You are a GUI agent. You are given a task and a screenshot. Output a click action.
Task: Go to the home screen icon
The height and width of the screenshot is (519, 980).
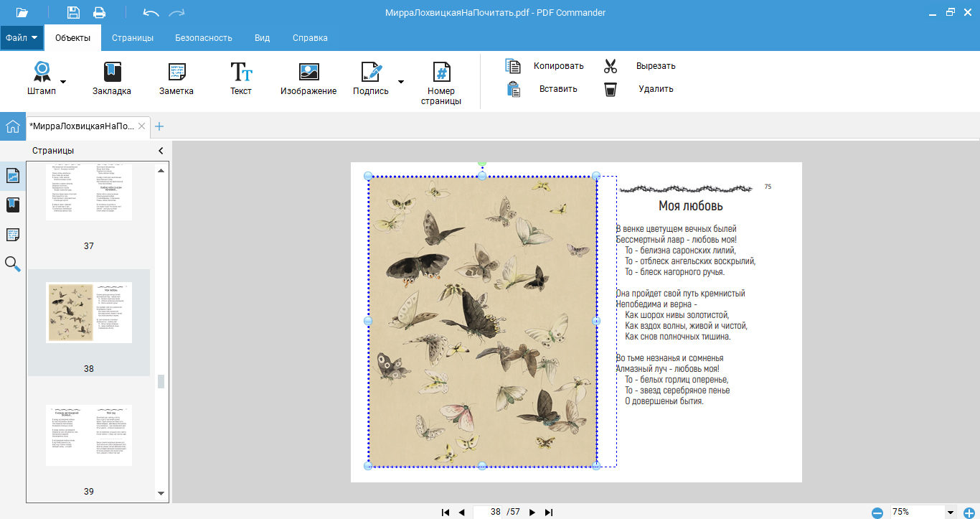pos(12,127)
